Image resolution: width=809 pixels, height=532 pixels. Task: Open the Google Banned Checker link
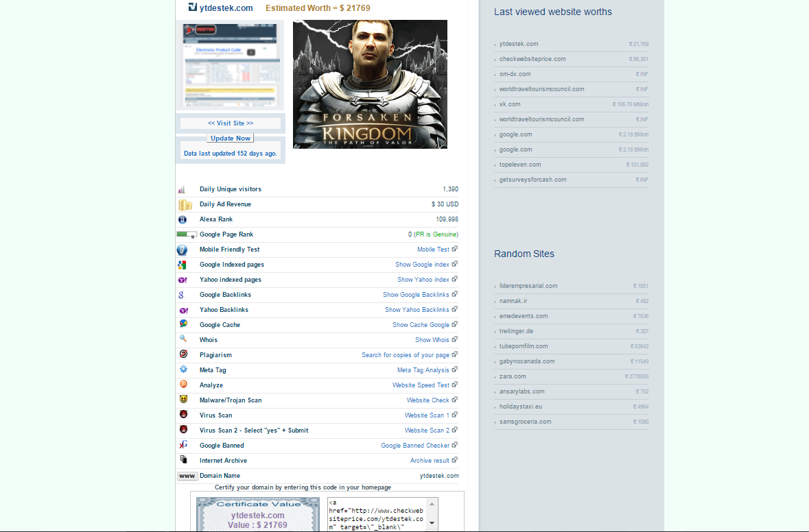[x=415, y=446]
